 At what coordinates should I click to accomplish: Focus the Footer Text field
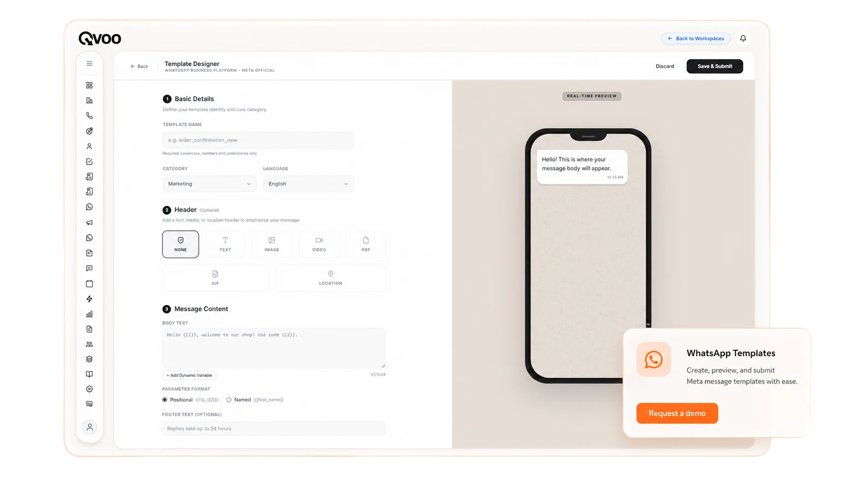pos(274,429)
